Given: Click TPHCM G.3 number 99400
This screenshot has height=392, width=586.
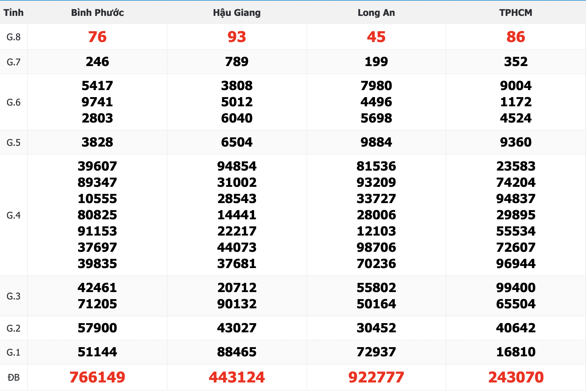Looking at the screenshot, I should [x=516, y=288].
